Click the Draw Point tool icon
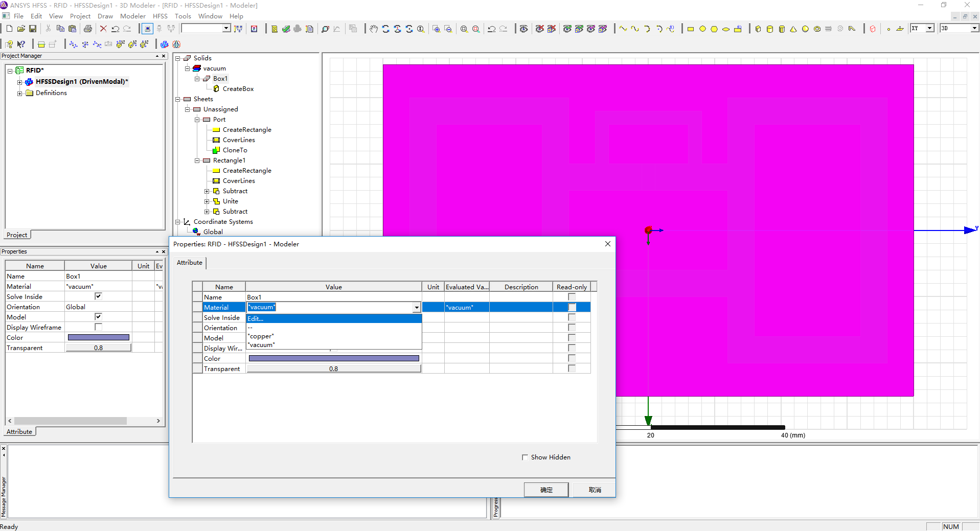 (x=888, y=29)
